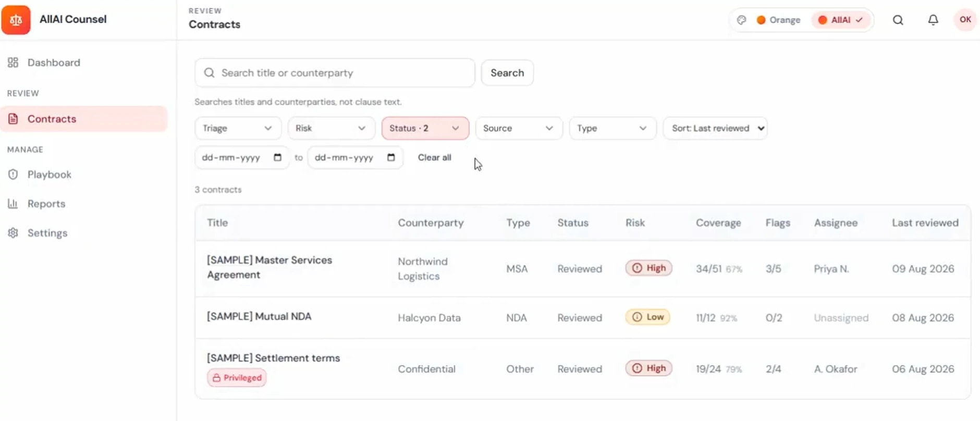Click the High risk badge for Master Services Agreement
Viewport: 980px width, 421px height.
(x=648, y=268)
